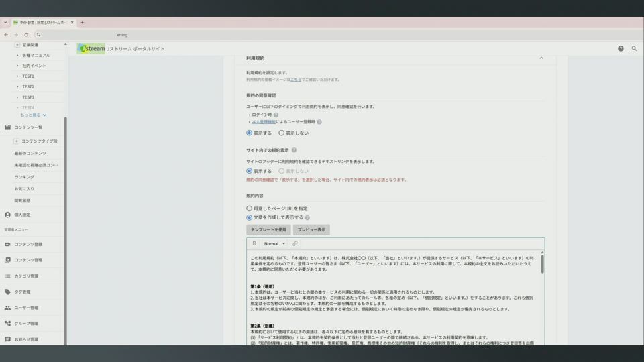Click the Bold formatting icon in editor
This screenshot has width=644, height=362.
point(254,244)
